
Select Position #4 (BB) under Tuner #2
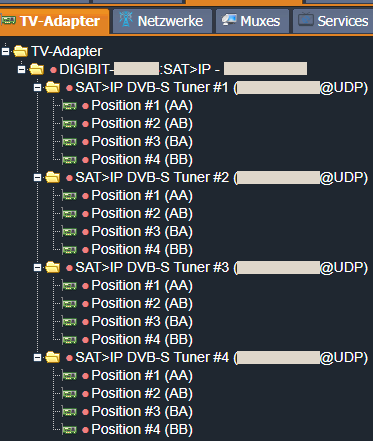tap(142, 250)
